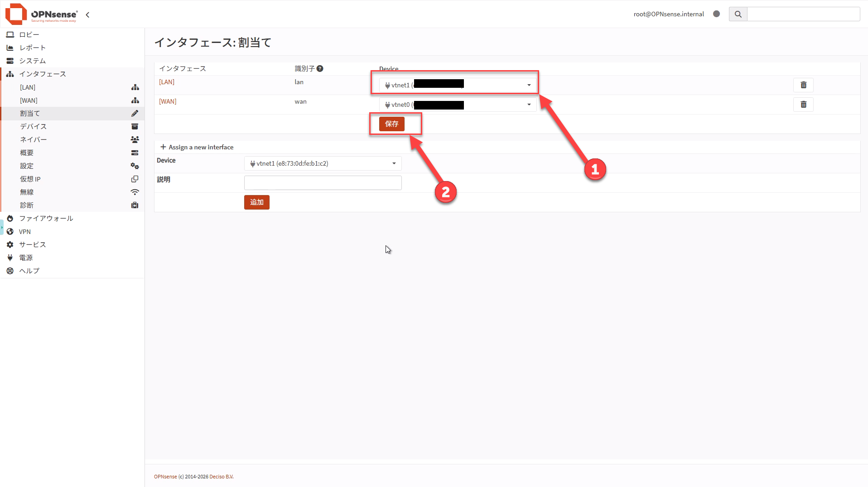Click the gray status circle next to the username
The image size is (868, 487).
pyautogui.click(x=716, y=14)
